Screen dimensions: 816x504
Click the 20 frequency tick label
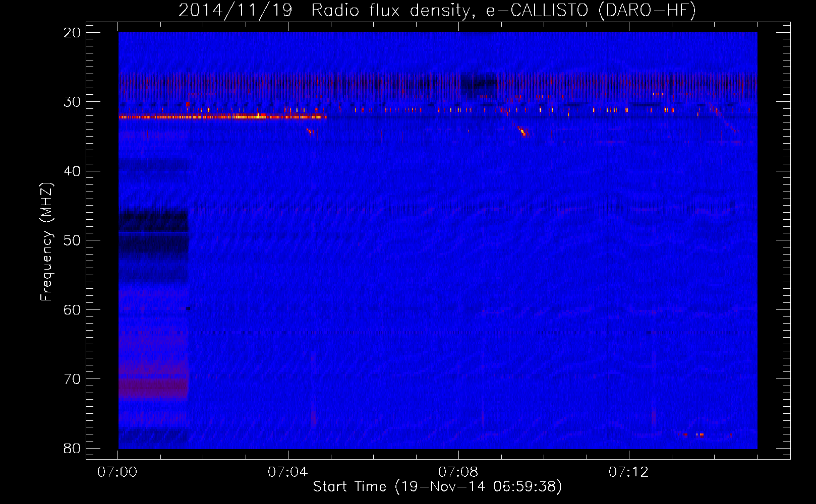[72, 33]
